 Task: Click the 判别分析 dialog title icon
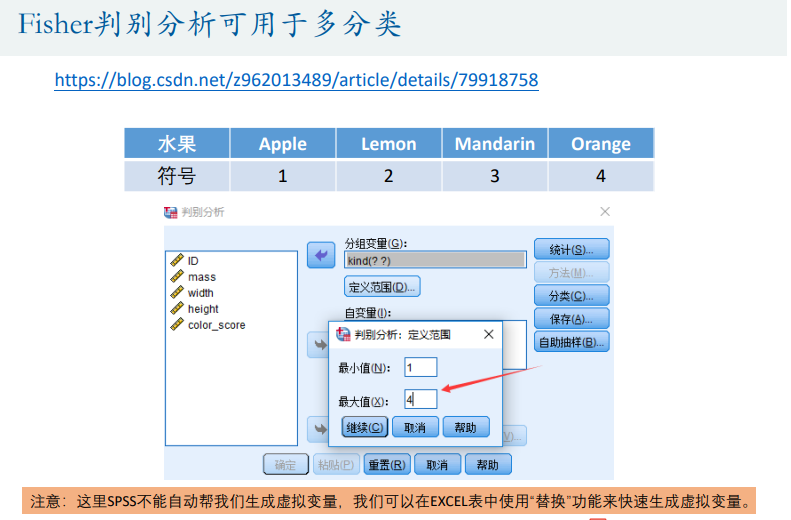(169, 212)
